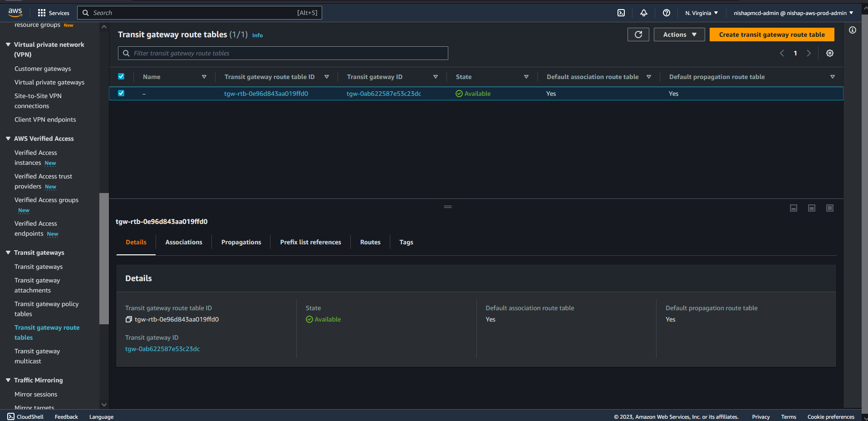Open the N. Virginia region selector
This screenshot has width=868, height=421.
(x=701, y=13)
